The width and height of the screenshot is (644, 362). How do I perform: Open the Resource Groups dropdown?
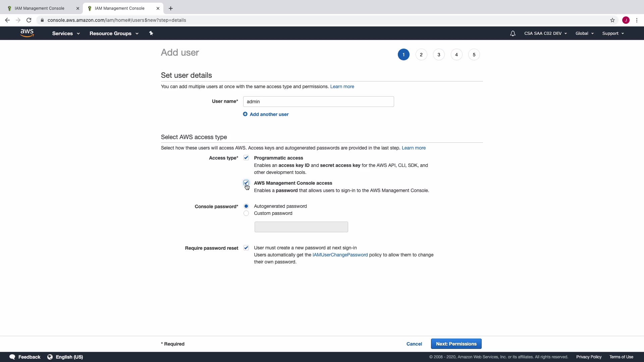pos(114,34)
